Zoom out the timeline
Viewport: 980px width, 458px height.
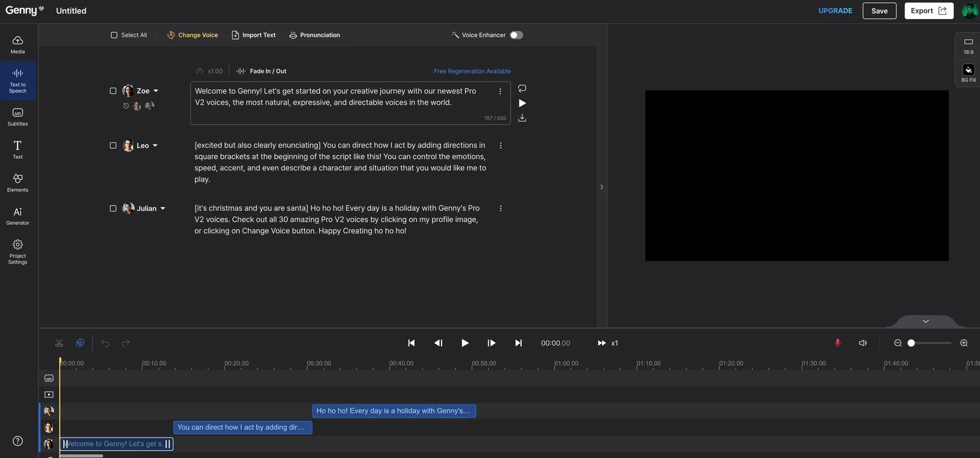tap(898, 343)
